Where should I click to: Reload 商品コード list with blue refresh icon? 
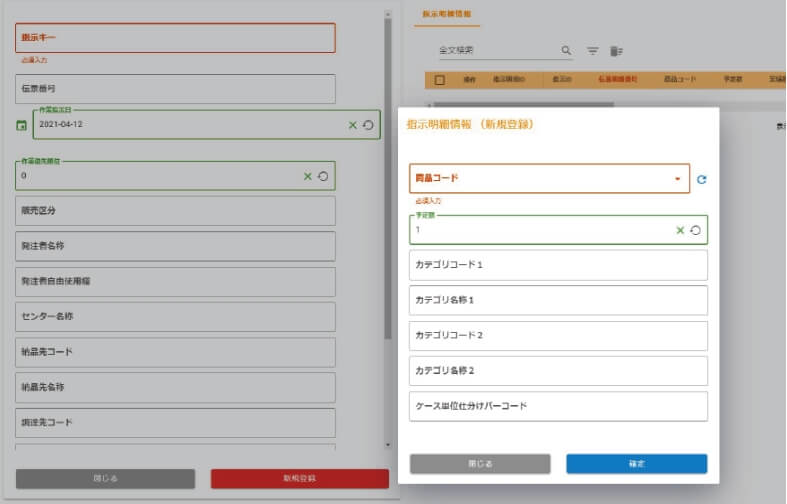click(701, 179)
